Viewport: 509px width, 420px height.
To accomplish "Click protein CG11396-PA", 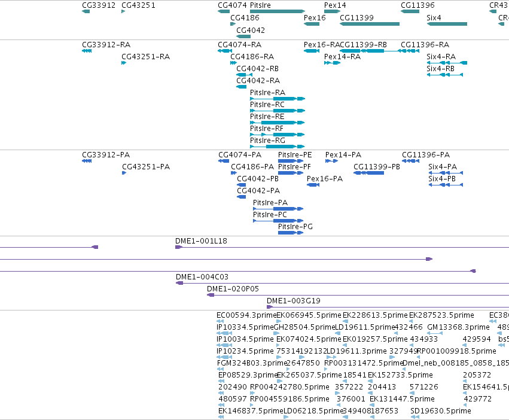I will pyautogui.click(x=426, y=154).
